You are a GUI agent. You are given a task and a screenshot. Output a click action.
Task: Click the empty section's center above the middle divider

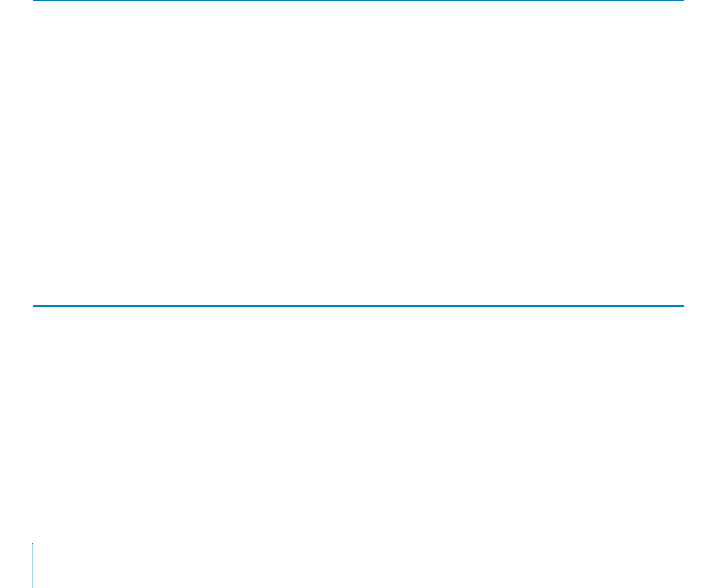pyautogui.click(x=359, y=154)
